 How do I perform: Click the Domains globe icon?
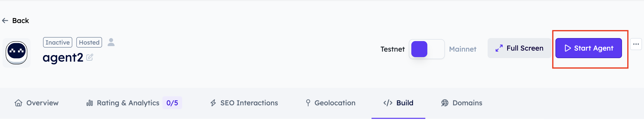(x=445, y=103)
